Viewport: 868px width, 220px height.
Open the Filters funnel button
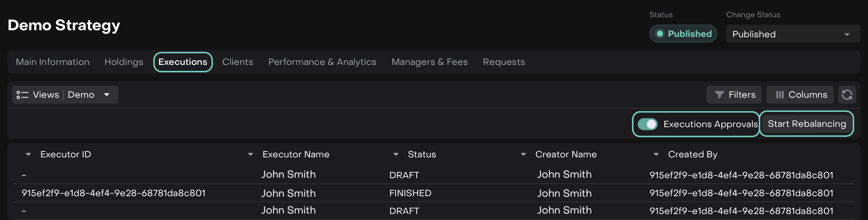[x=734, y=95]
